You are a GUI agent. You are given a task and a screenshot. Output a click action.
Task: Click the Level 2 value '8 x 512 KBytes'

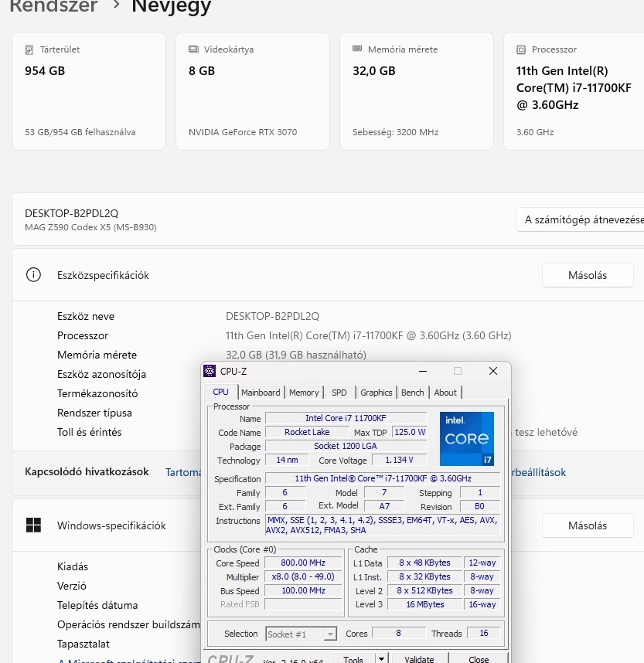pos(424,590)
